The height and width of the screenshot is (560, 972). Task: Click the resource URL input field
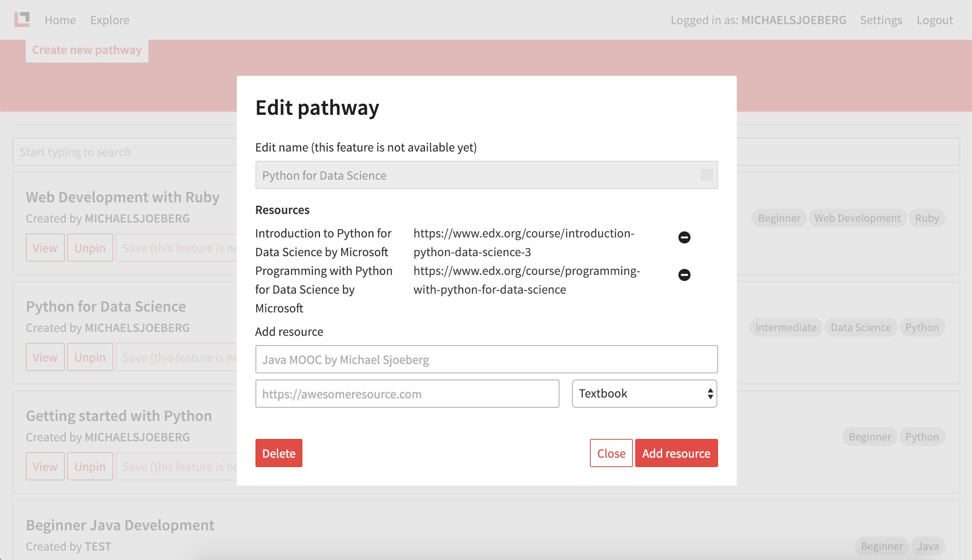[x=407, y=394]
